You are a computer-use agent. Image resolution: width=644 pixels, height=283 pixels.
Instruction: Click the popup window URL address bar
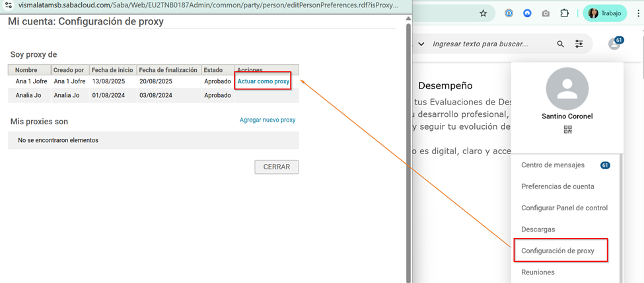(208, 6)
